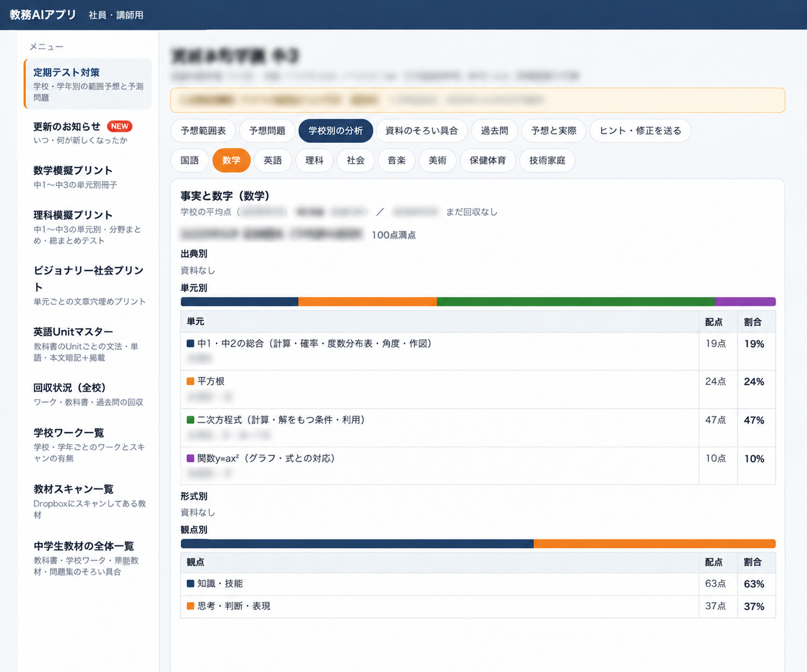807x672 pixels.
Task: Switch to the 予想問題 tab
Action: click(267, 130)
